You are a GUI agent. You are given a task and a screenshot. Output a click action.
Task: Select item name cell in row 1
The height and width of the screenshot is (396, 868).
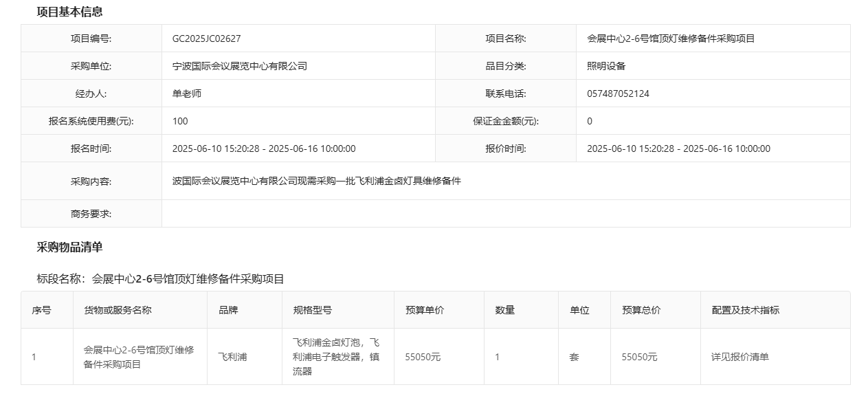coord(139,357)
